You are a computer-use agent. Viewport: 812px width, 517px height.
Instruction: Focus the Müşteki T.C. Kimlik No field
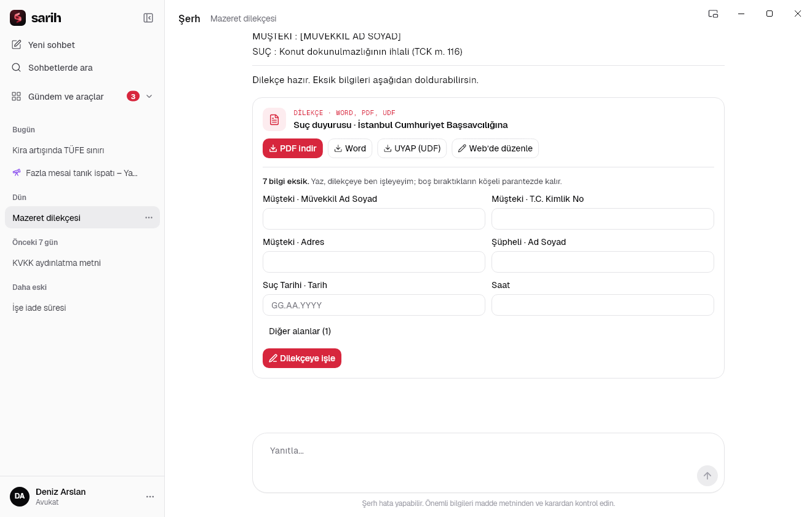[603, 219]
